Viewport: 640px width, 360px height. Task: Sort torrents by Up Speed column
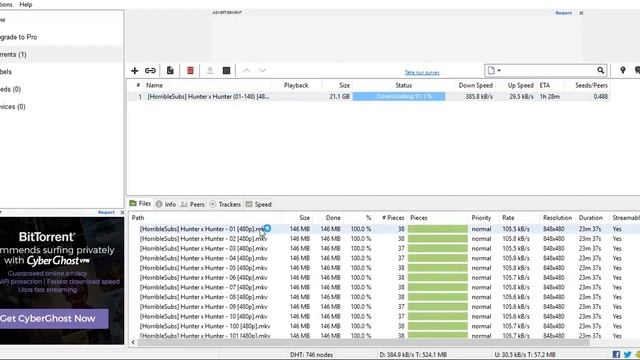click(520, 85)
